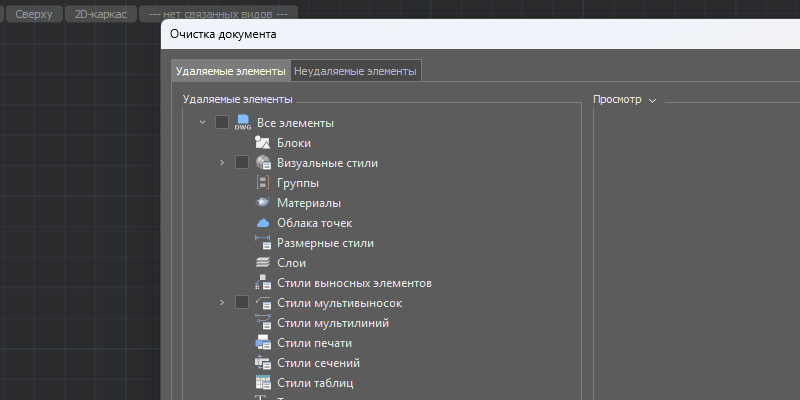Screen dimensions: 800x400
Task: Enable the 'Визуальные стили' checkbox
Action: pos(242,163)
